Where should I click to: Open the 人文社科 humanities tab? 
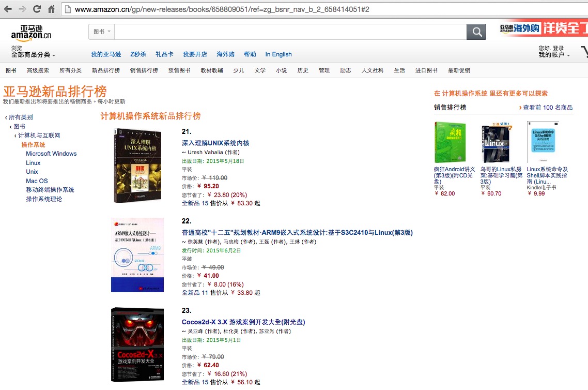[373, 70]
